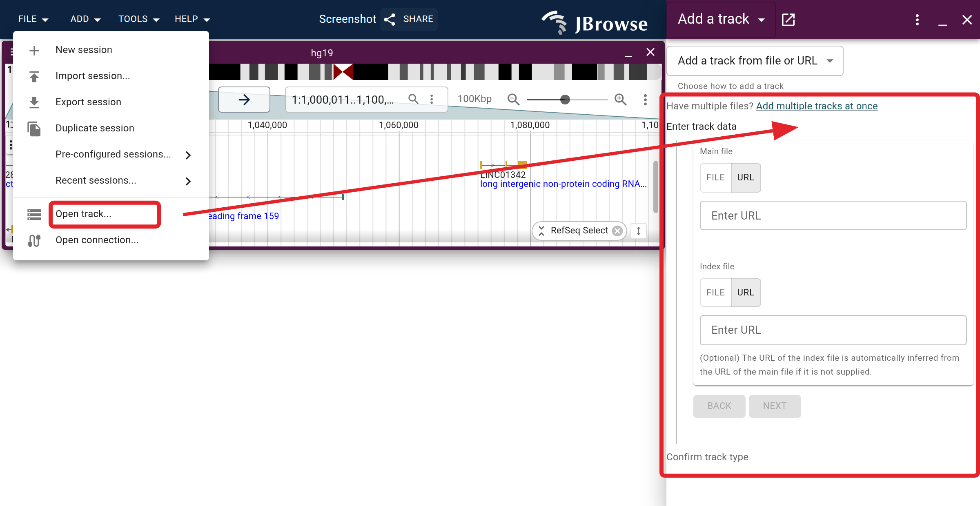Open the FILE menu
Image resolution: width=980 pixels, height=506 pixels.
point(33,19)
